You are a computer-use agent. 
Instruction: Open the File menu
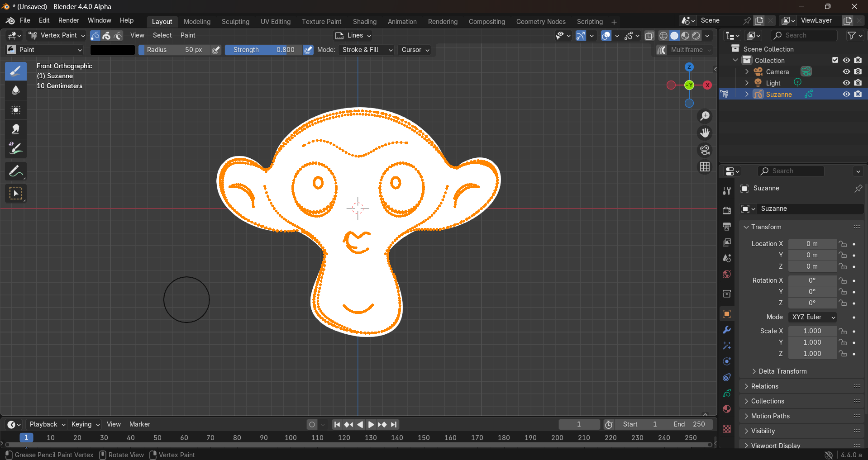coord(25,20)
